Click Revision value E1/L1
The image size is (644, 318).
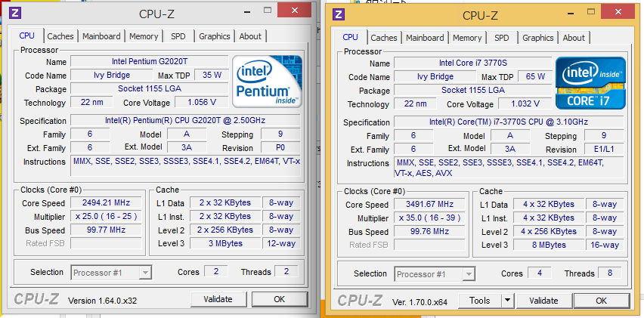point(604,150)
